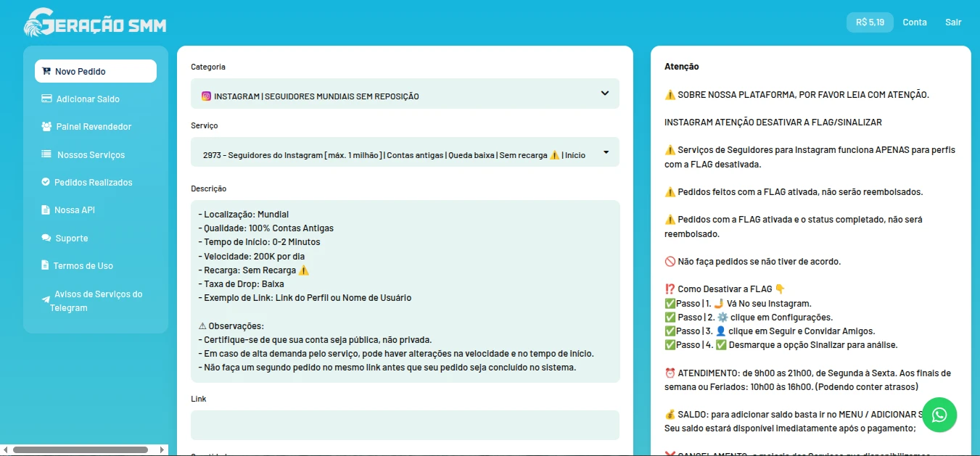Image resolution: width=980 pixels, height=456 pixels.
Task: Click 'Qualidade: 100% Contas Antigas' line
Action: 265,228
